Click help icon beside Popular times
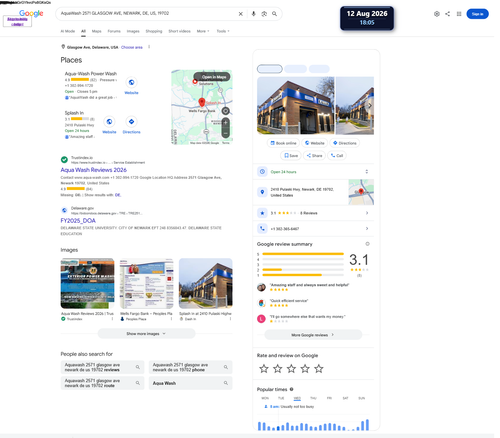Screen dimensions: 500x438 click(x=291, y=389)
